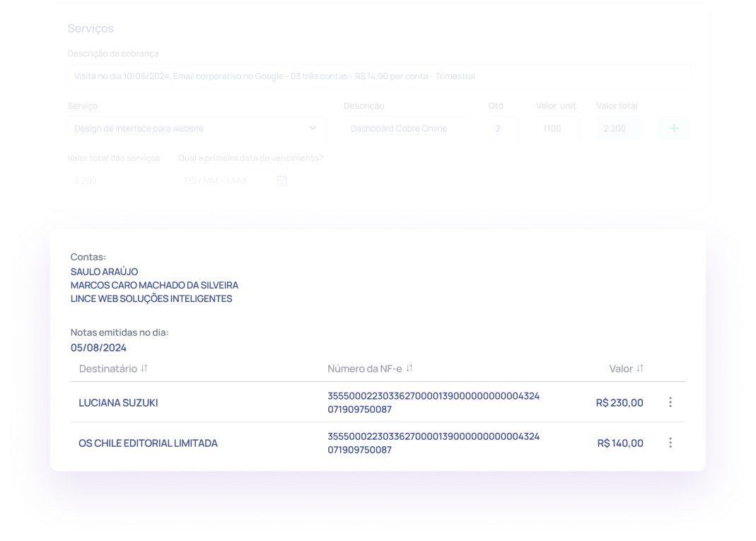
Task: Click the Dashboard Cobre Online description field
Action: pyautogui.click(x=407, y=128)
